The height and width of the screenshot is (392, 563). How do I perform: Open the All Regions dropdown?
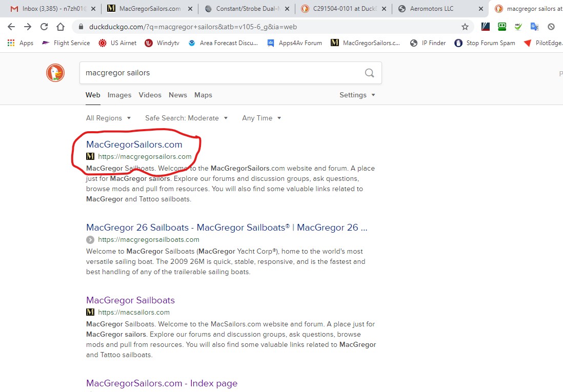point(108,118)
